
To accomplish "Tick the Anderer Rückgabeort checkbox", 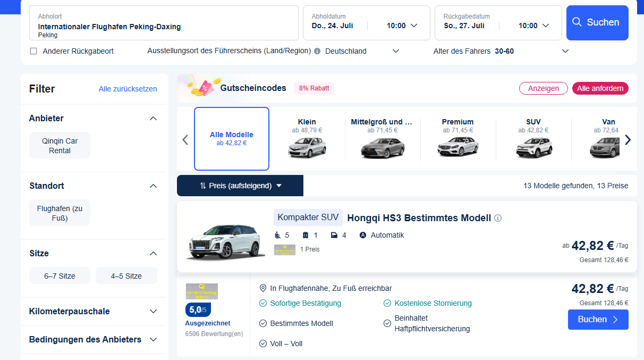I will pos(33,51).
